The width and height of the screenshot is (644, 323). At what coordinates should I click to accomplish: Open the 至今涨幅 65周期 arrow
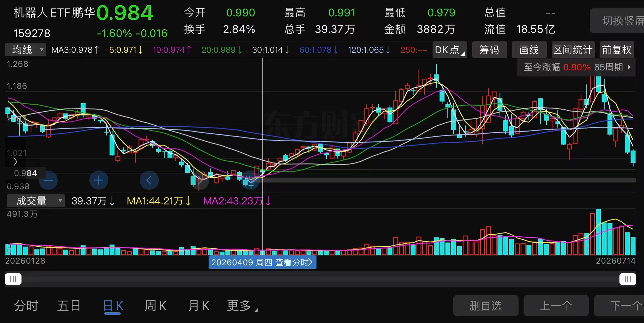pos(629,67)
